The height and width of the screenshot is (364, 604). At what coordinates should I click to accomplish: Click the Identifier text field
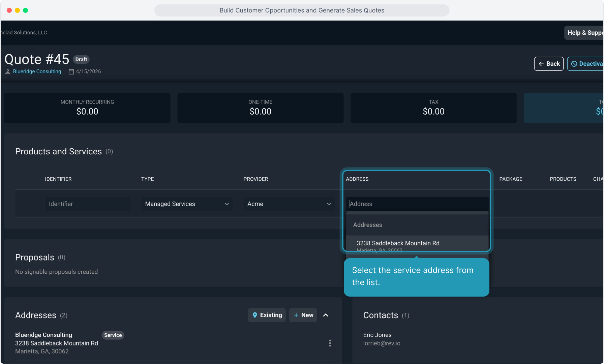point(87,204)
